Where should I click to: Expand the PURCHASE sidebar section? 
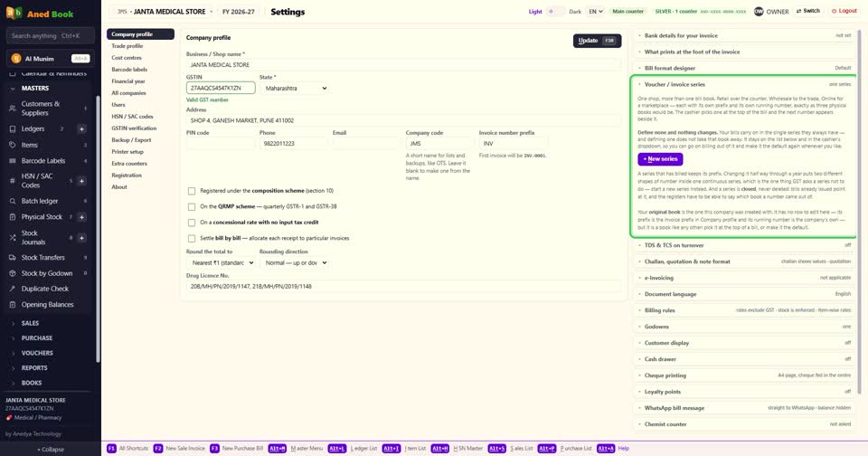[x=36, y=338]
